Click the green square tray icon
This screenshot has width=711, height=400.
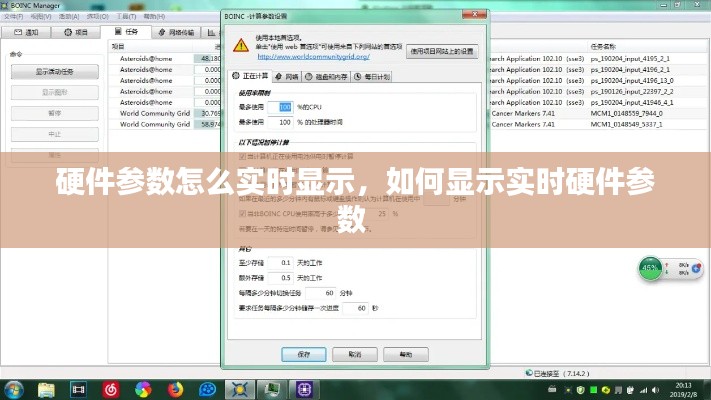593,390
